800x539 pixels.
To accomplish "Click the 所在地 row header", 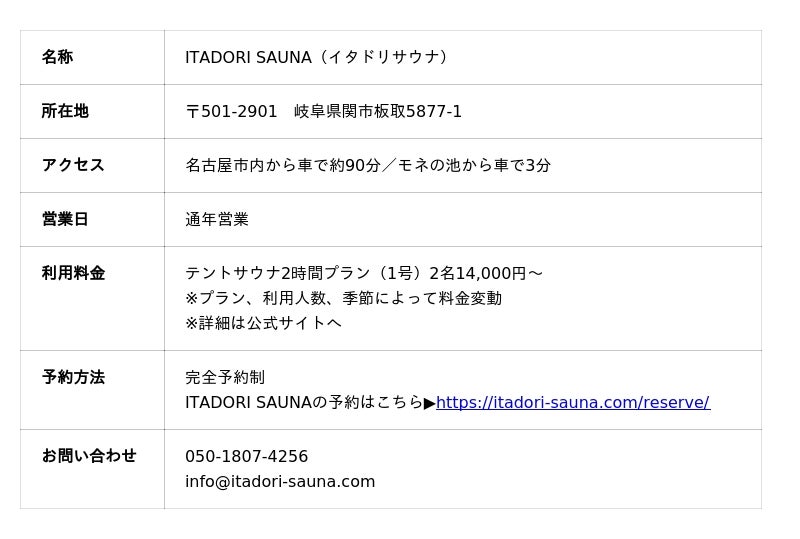I will click(65, 111).
